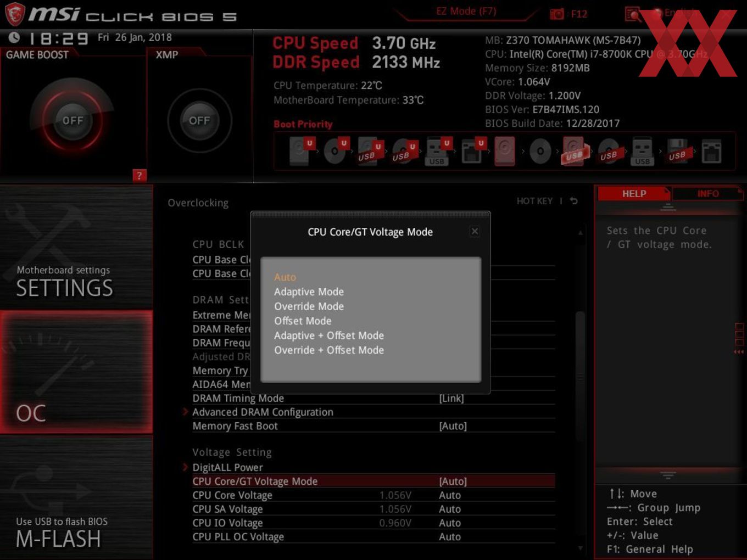
Task: Click the red collapse arrows on help panel edge
Action: pyautogui.click(x=739, y=352)
